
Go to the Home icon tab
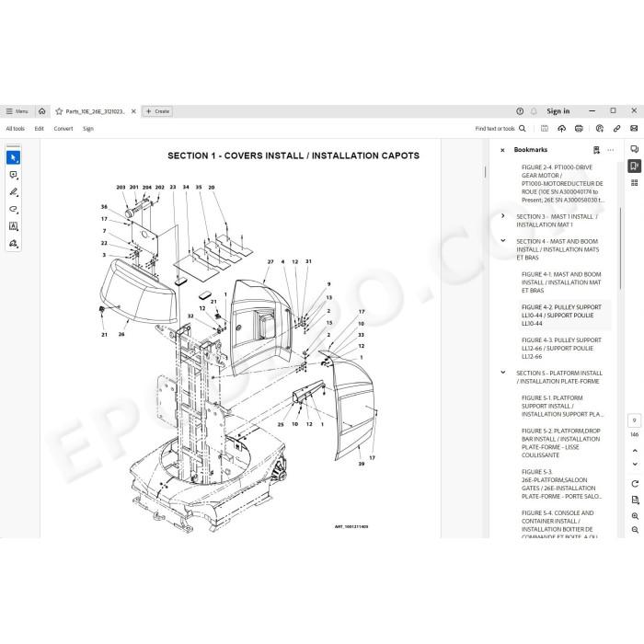[x=42, y=111]
